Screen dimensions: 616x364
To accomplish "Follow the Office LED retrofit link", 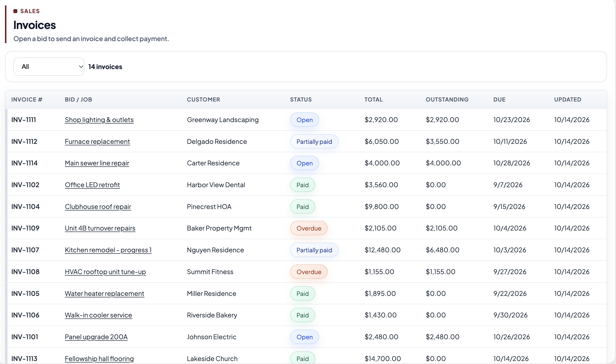I will 92,185.
